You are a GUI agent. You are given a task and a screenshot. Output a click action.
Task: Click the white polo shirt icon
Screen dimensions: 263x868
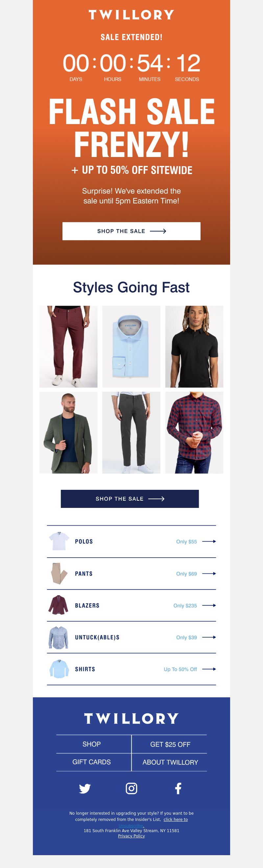click(x=59, y=541)
